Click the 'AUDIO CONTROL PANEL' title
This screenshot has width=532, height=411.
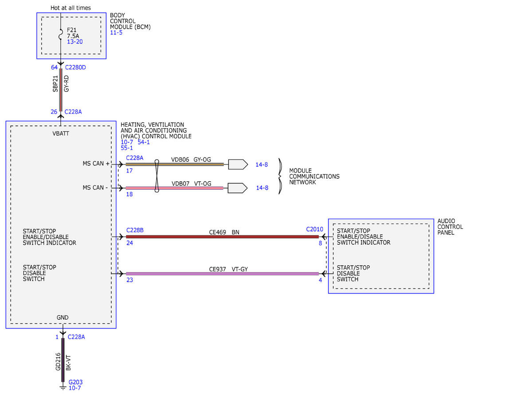(x=450, y=227)
